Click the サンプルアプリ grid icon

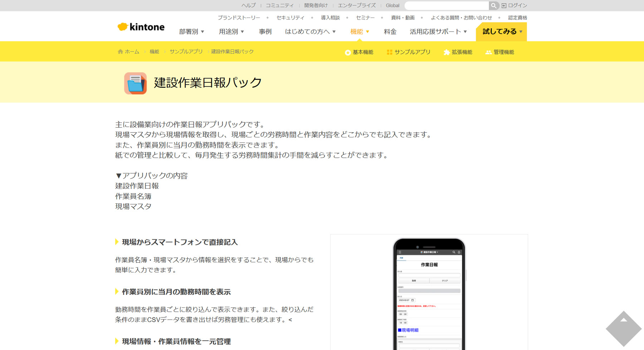click(x=389, y=52)
